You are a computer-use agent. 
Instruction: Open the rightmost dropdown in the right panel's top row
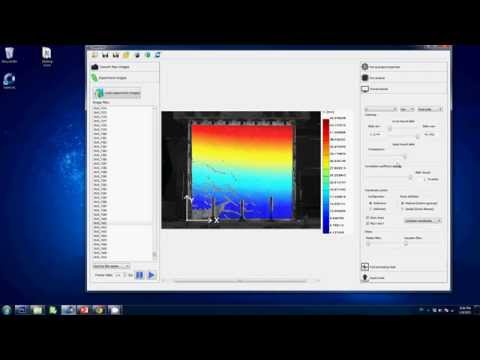tap(430, 109)
